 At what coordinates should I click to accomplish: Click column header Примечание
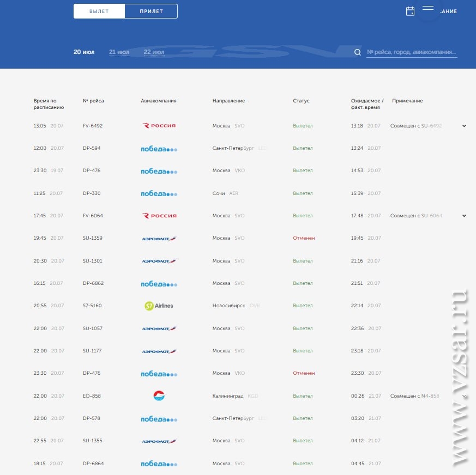coord(407,101)
